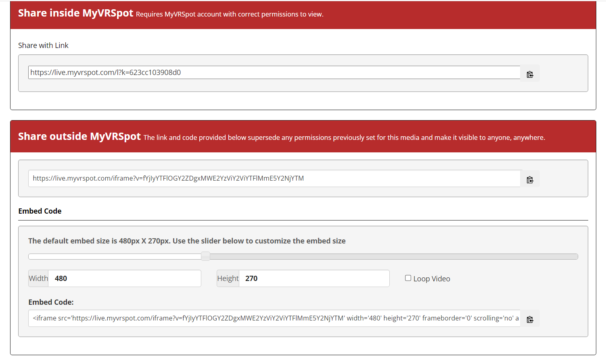The image size is (606, 364).
Task: Click the Height label
Action: pyautogui.click(x=228, y=279)
